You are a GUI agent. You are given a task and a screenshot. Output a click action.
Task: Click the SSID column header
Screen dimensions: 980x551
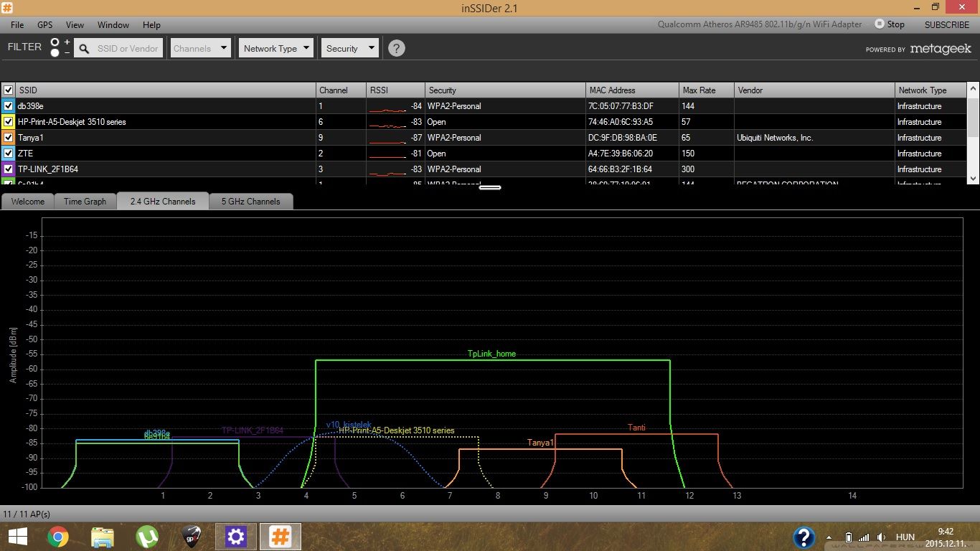coord(166,90)
